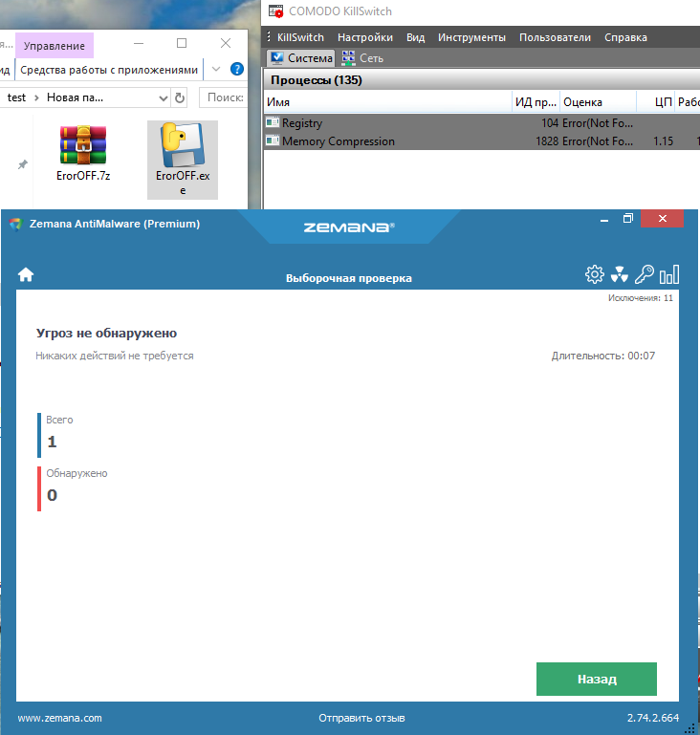Open the Справка menu
This screenshot has height=735, width=700.
625,37
